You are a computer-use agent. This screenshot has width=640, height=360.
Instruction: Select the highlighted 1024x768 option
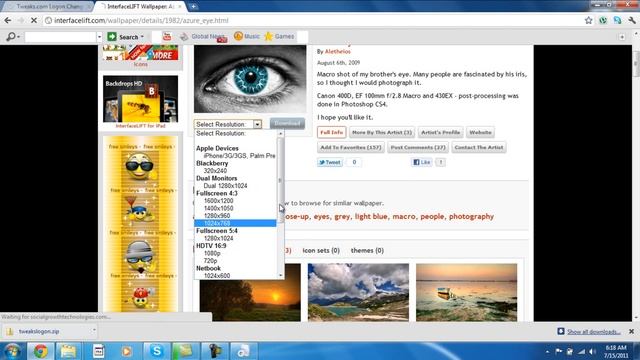pos(235,223)
